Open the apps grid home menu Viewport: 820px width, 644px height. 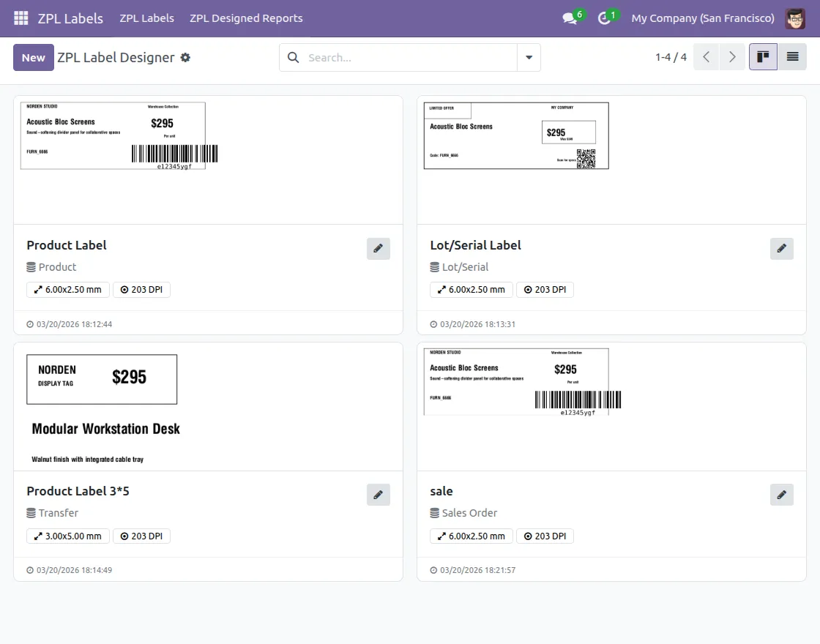21,18
